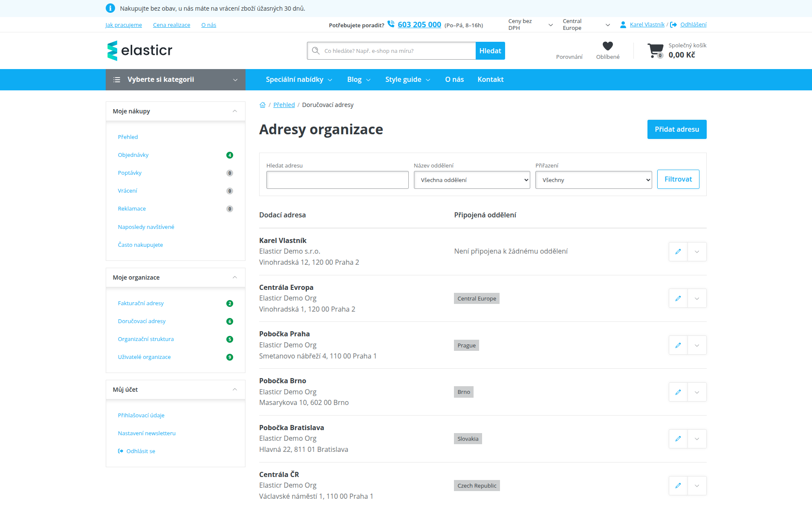812x529 pixels.
Task: Click Fakturační adresy count badge showing 2
Action: pyautogui.click(x=230, y=304)
